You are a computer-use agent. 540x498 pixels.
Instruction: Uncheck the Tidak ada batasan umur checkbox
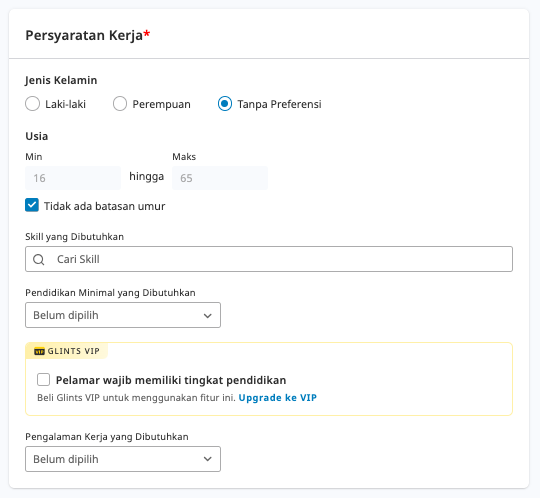(32, 205)
